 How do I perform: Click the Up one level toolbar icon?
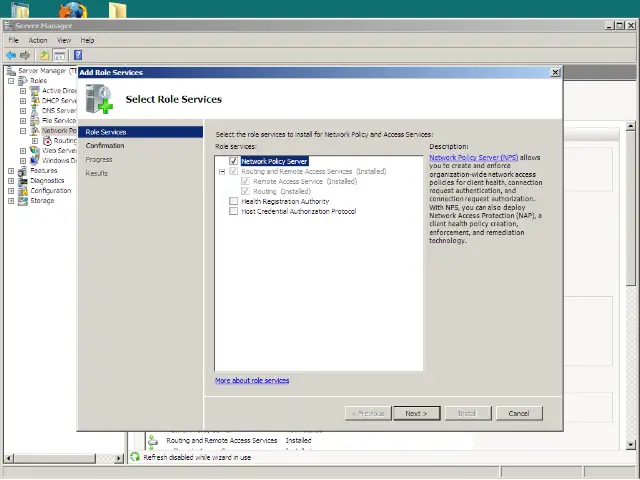44,55
